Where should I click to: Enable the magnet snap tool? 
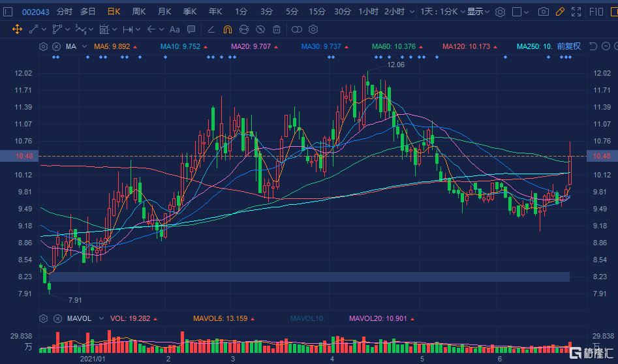coord(228,29)
